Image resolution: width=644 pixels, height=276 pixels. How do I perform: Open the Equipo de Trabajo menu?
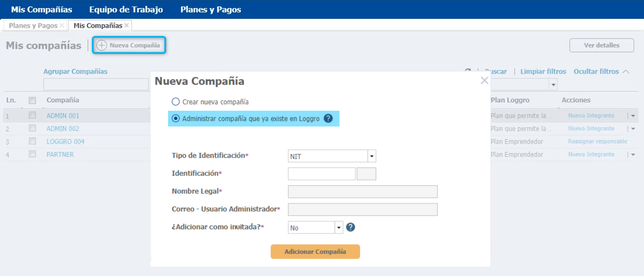126,9
